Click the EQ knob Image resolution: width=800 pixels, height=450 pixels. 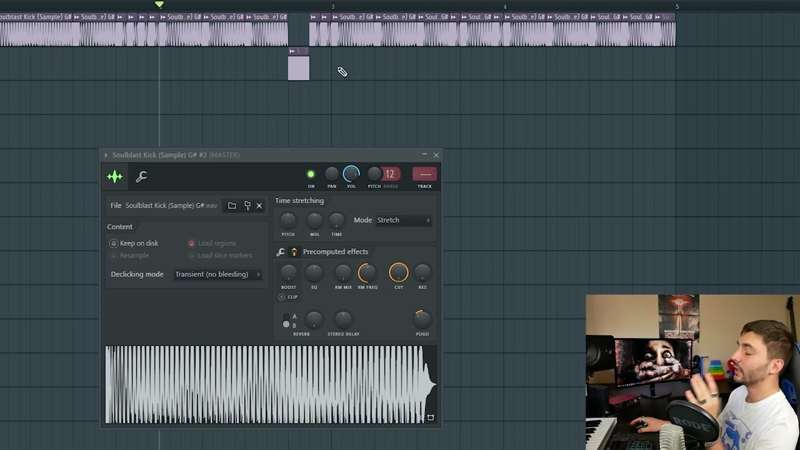pos(314,273)
